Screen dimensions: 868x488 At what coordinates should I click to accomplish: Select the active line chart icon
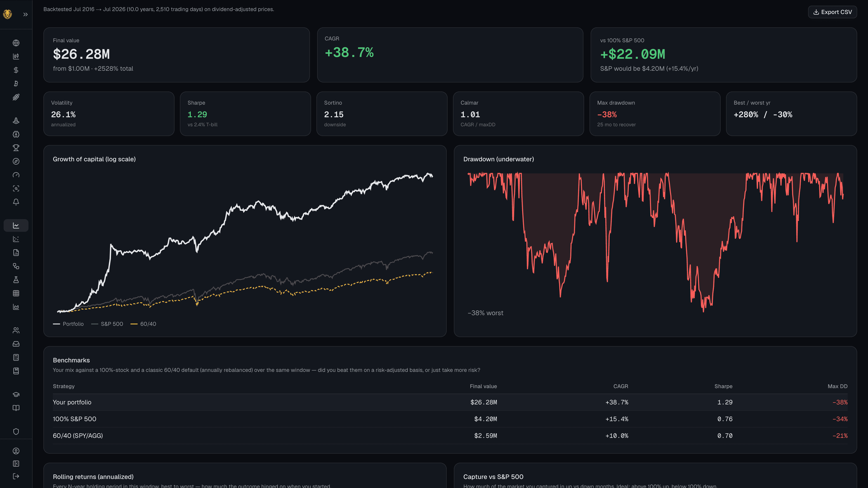point(16,226)
